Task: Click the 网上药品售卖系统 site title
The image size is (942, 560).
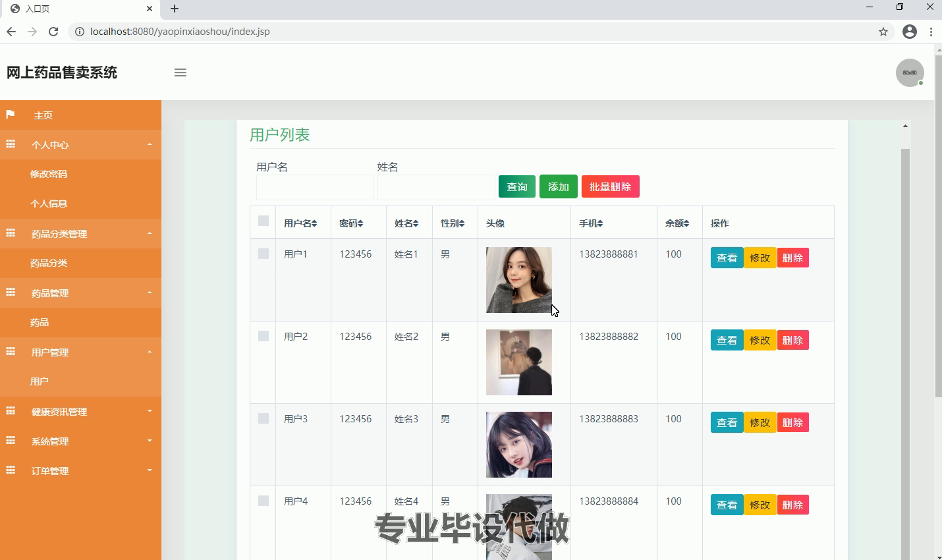Action: point(62,72)
